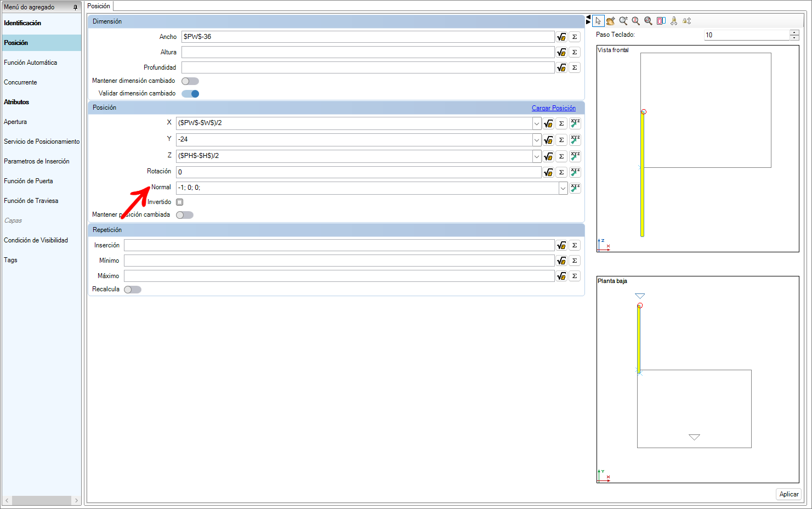Click xyz picker icon in Rotación row

[575, 172]
